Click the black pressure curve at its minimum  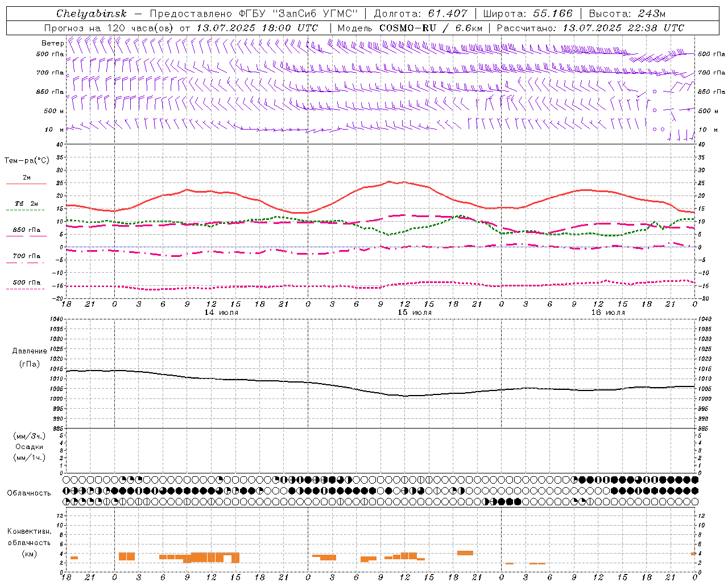point(406,396)
